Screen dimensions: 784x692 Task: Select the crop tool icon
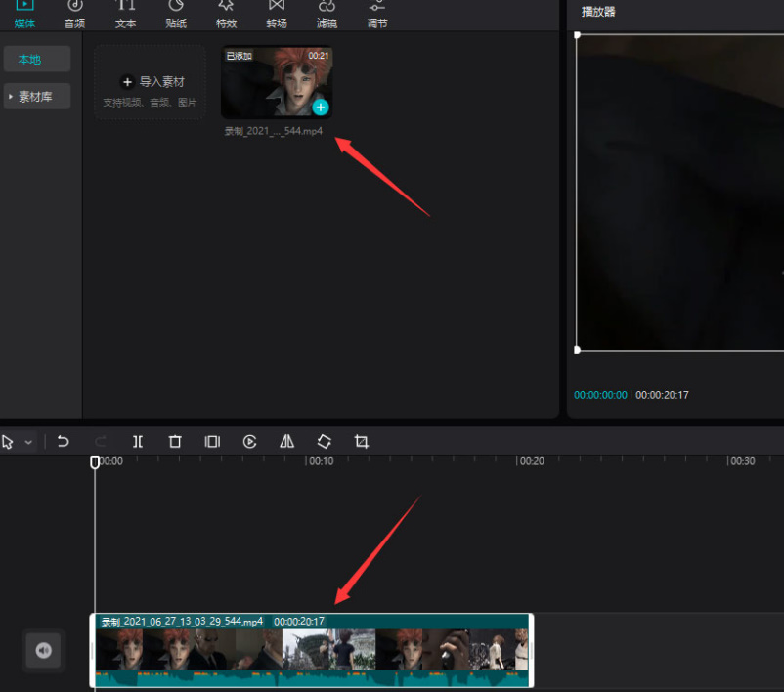click(x=362, y=442)
